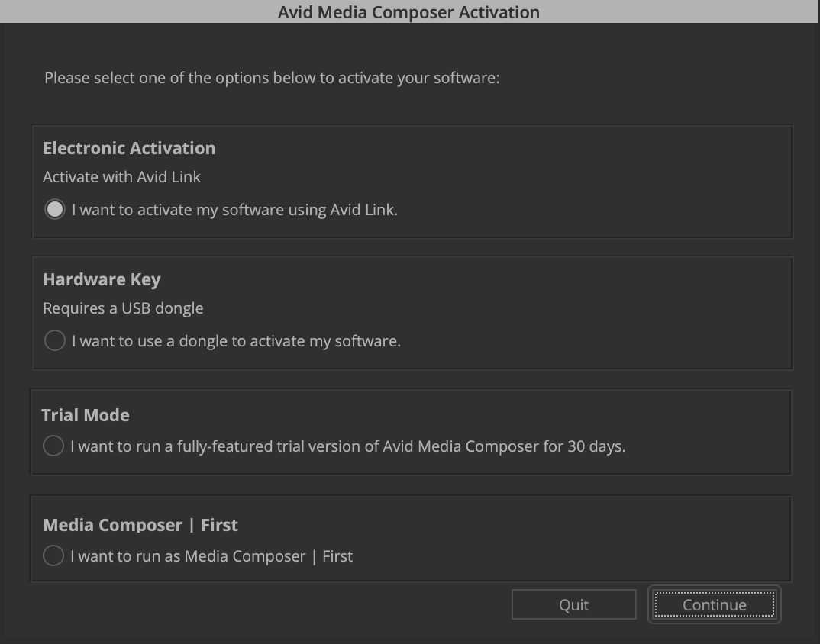Click the 'Media Composer | First' bold heading
The height and width of the screenshot is (644, 820).
(140, 525)
